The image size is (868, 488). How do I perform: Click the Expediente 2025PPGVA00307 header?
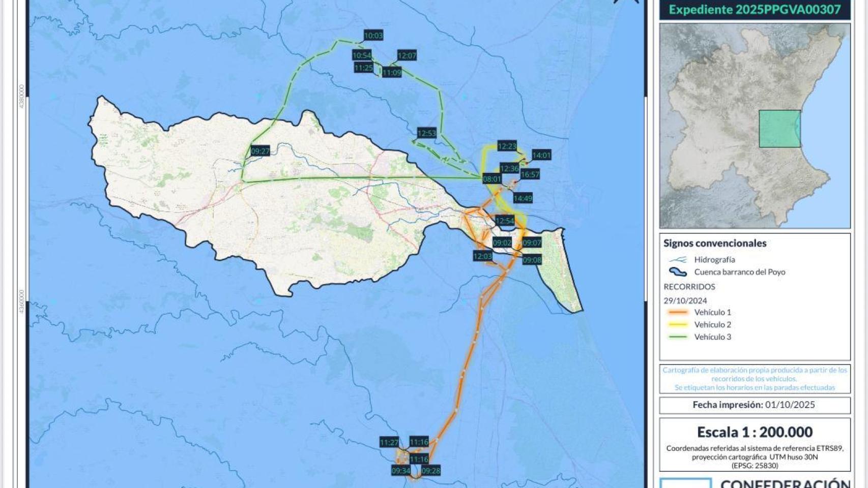[x=755, y=10]
